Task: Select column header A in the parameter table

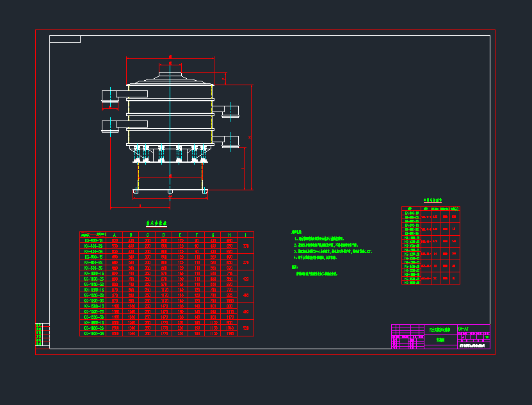Action: click(114, 234)
